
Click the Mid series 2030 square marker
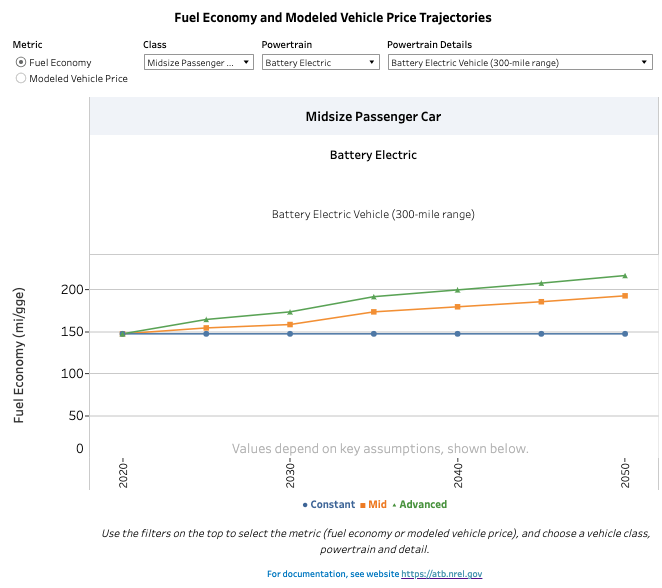(x=290, y=324)
